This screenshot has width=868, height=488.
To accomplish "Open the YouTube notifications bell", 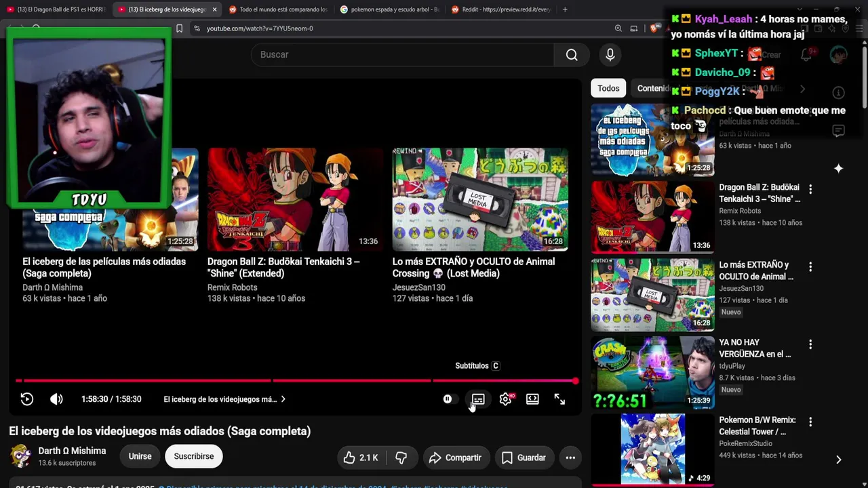I will coord(806,55).
